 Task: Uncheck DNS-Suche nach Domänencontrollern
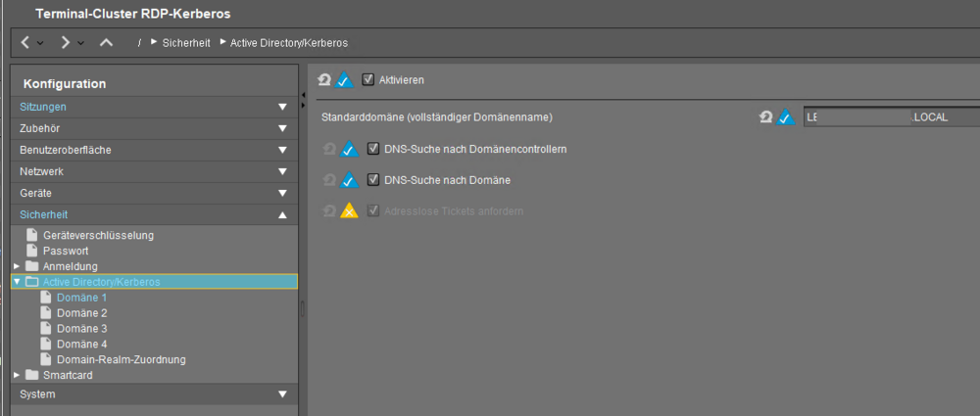click(373, 150)
